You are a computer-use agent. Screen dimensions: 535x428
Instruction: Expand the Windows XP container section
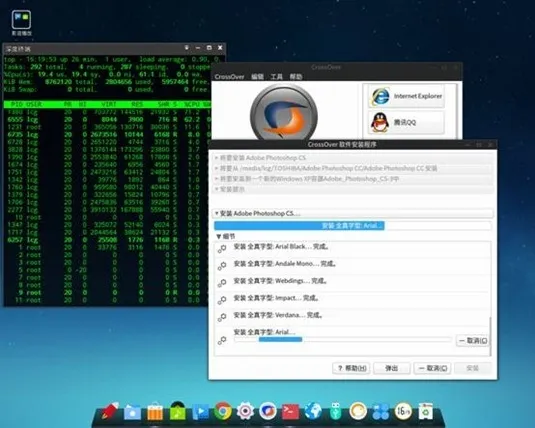pyautogui.click(x=353, y=179)
